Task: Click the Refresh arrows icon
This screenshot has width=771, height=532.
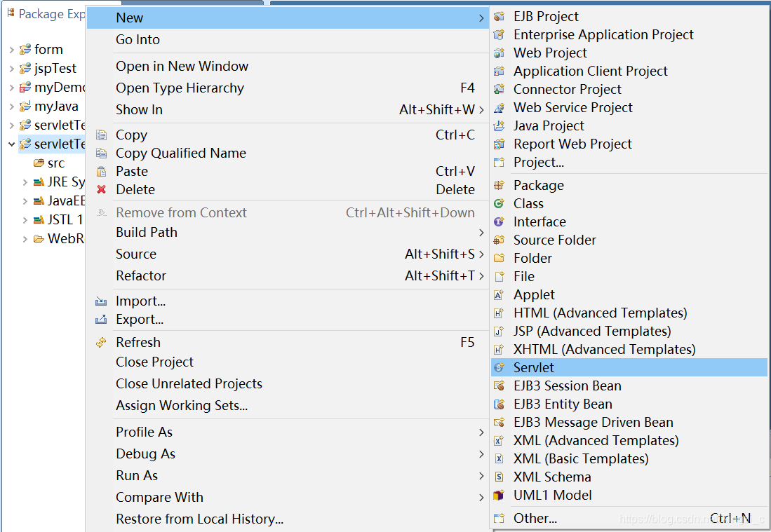Action: (x=101, y=342)
